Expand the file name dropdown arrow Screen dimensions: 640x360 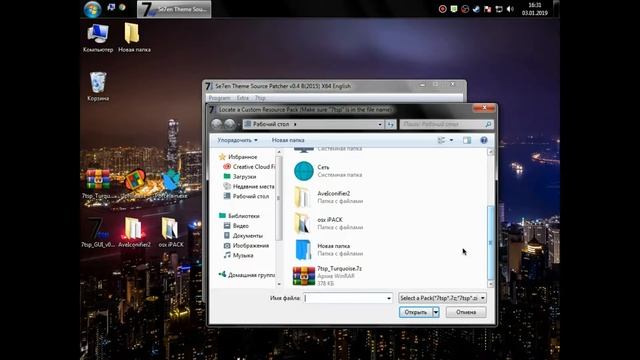pyautogui.click(x=389, y=298)
